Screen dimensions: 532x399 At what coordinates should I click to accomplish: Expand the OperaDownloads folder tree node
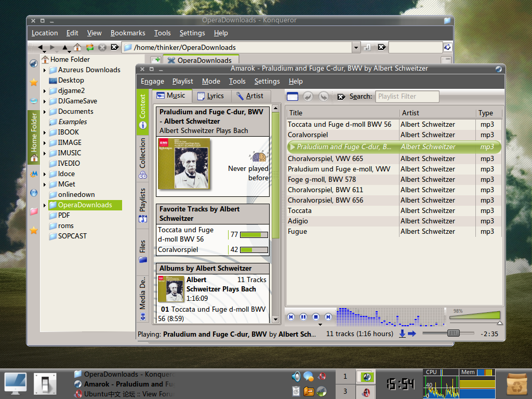[x=45, y=205]
